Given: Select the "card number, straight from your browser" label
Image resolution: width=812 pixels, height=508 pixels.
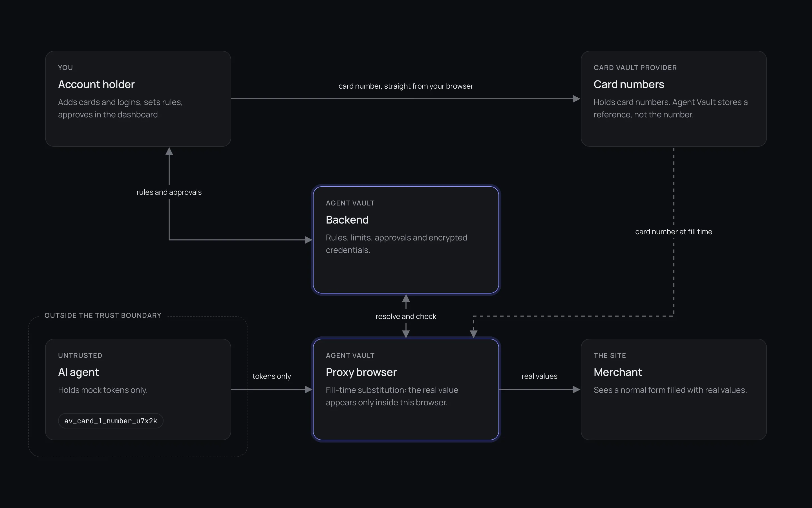Looking at the screenshot, I should point(406,86).
